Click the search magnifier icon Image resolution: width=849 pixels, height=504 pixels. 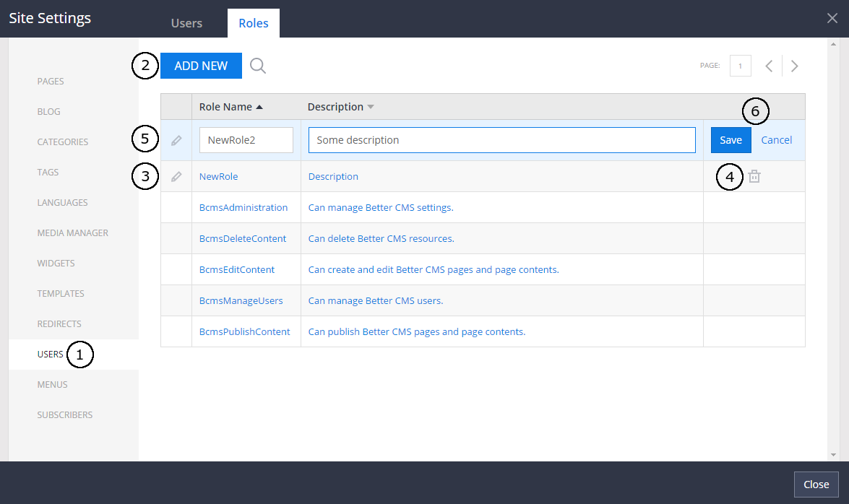tap(258, 66)
